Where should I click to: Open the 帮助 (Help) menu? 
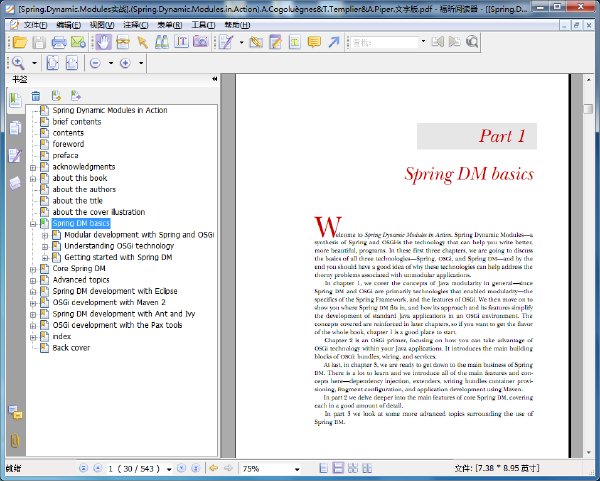[237, 25]
